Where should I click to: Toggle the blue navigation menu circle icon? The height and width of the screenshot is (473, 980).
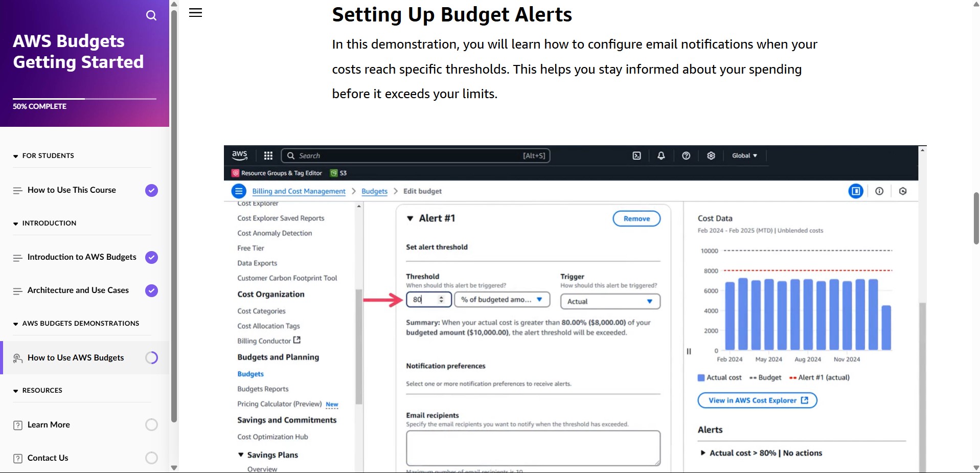239,191
